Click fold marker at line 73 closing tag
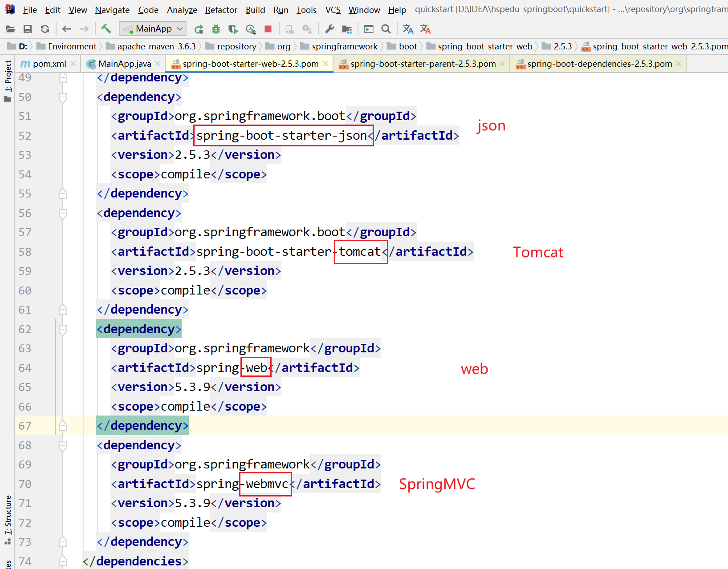Screen dimensions: 728x569 [x=63, y=542]
